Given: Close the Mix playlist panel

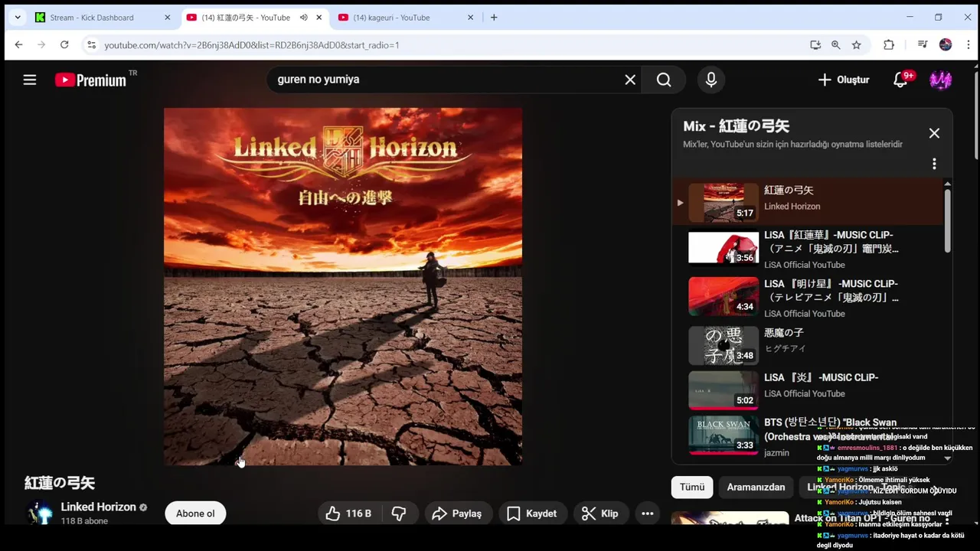Looking at the screenshot, I should 934,133.
